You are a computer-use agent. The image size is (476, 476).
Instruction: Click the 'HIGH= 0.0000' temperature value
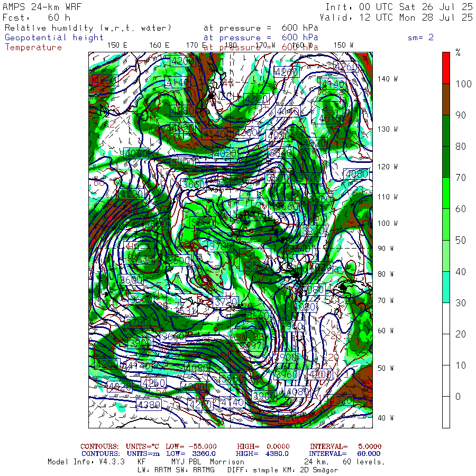[x=263, y=446]
